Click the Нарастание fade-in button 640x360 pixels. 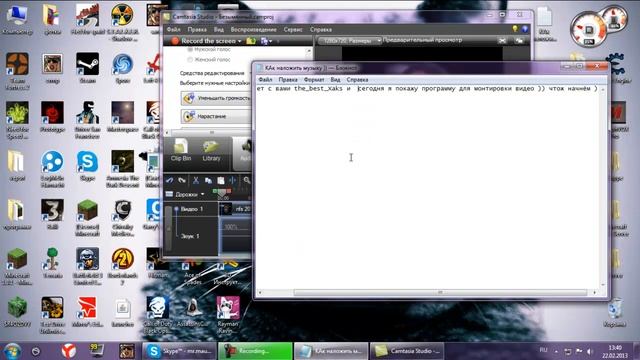pos(216,116)
